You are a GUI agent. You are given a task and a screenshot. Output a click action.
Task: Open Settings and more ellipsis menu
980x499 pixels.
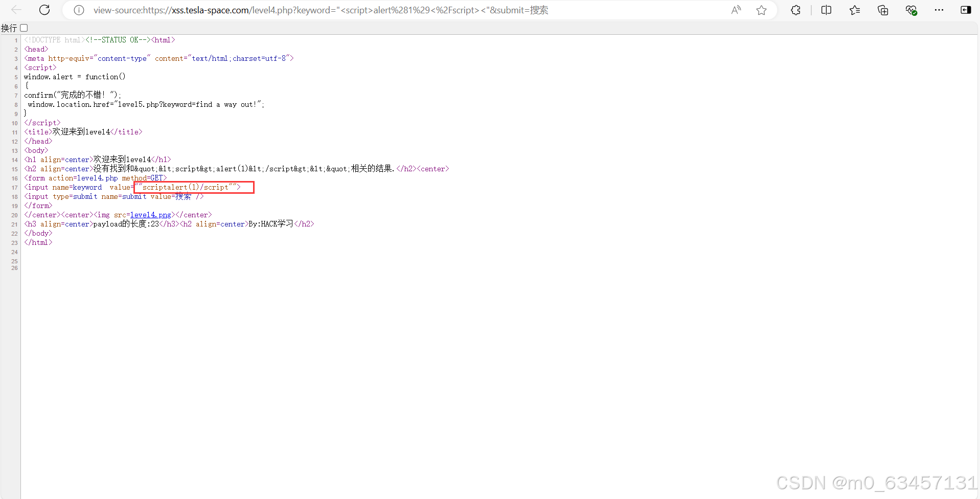939,10
